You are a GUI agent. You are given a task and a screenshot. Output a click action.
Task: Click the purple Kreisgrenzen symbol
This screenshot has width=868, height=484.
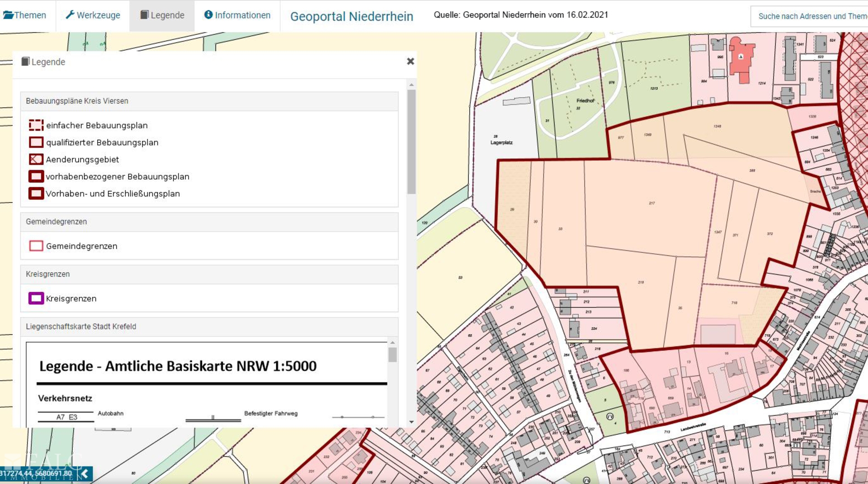36,299
